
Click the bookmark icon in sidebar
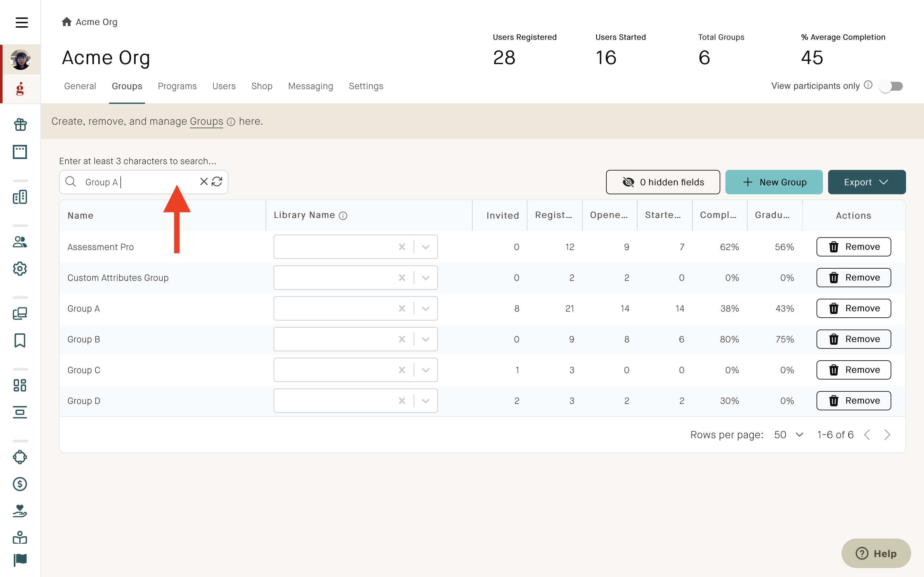[x=20, y=340]
